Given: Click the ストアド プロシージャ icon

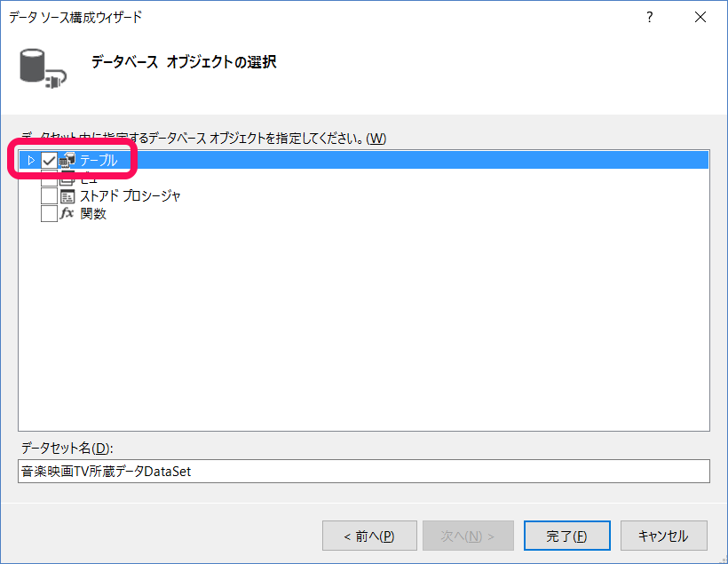Looking at the screenshot, I should pyautogui.click(x=67, y=196).
